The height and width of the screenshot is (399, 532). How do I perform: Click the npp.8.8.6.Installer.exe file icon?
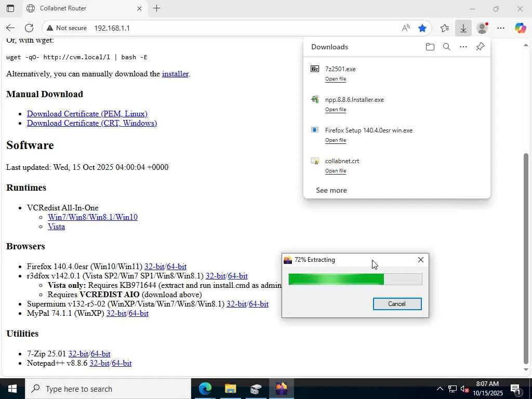(x=315, y=99)
